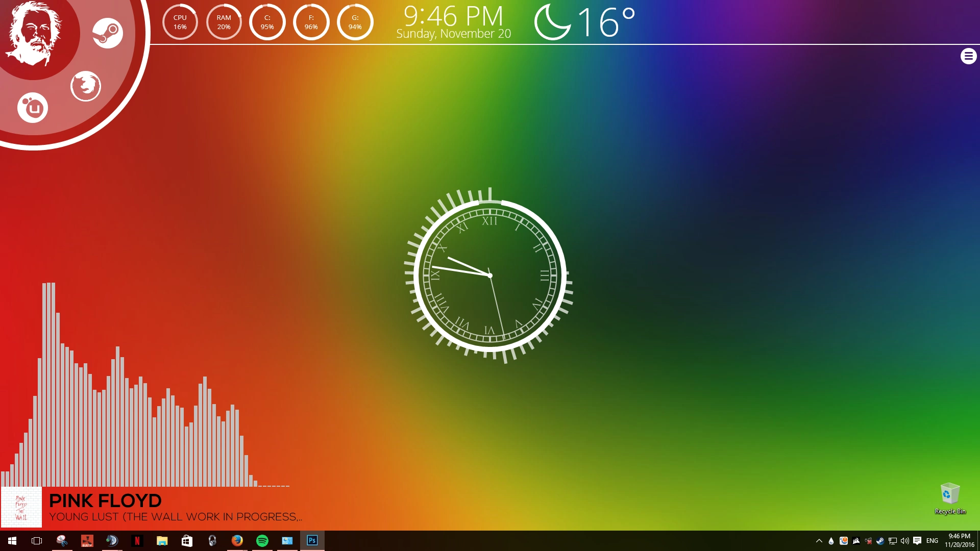Open the Action Center notifications
The width and height of the screenshot is (980, 551).
(917, 541)
